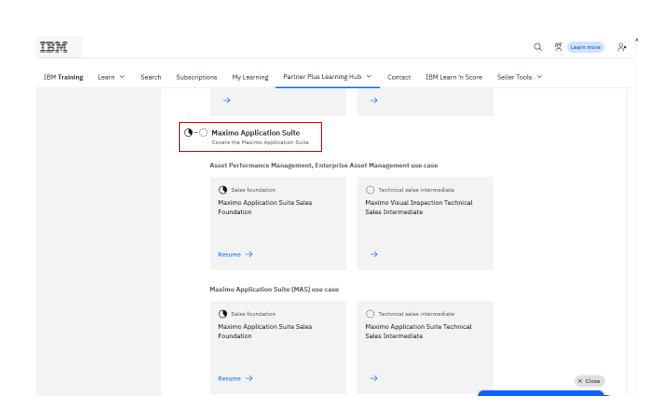Click Maximo Application Suite Sales Foundation title under Asset Performance
This screenshot has width=662, height=411.
coord(265,207)
